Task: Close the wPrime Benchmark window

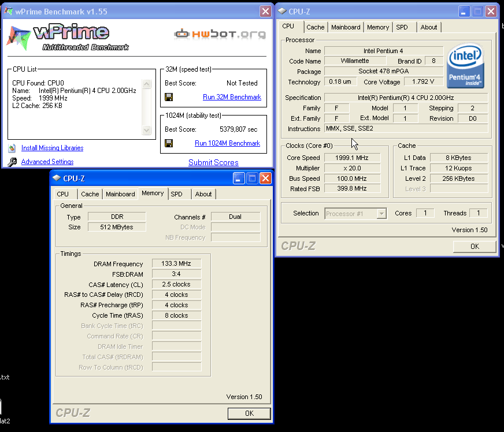Action: coord(265,12)
